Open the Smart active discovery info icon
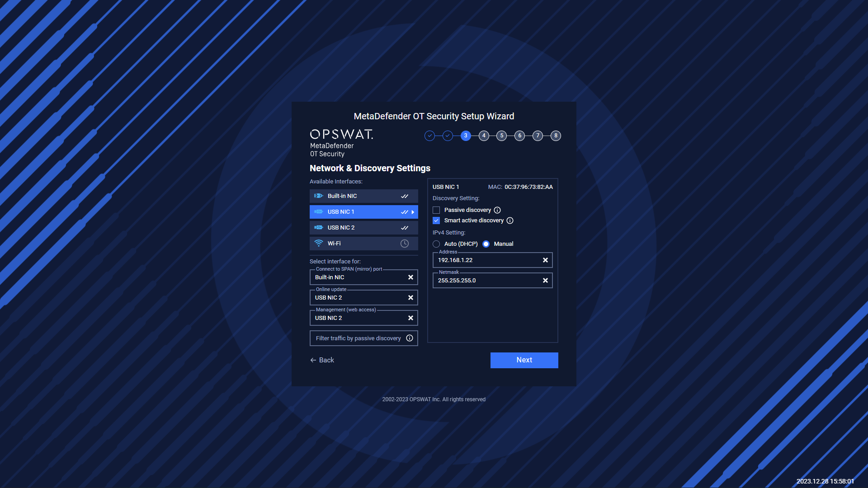Viewport: 868px width, 488px height. pos(510,221)
